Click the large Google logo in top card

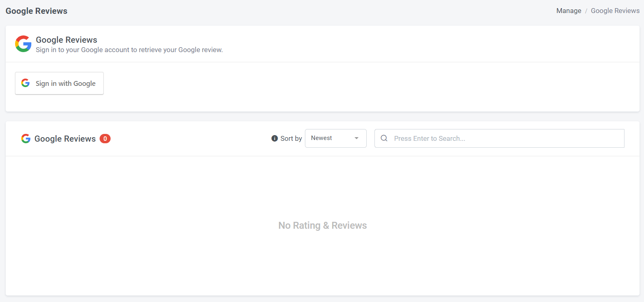click(23, 44)
